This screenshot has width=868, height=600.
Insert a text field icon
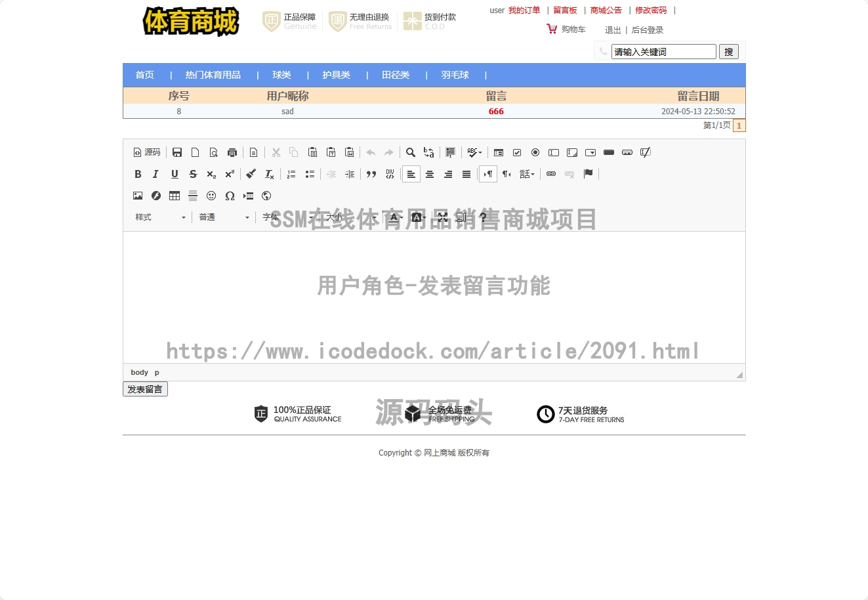pyautogui.click(x=554, y=152)
